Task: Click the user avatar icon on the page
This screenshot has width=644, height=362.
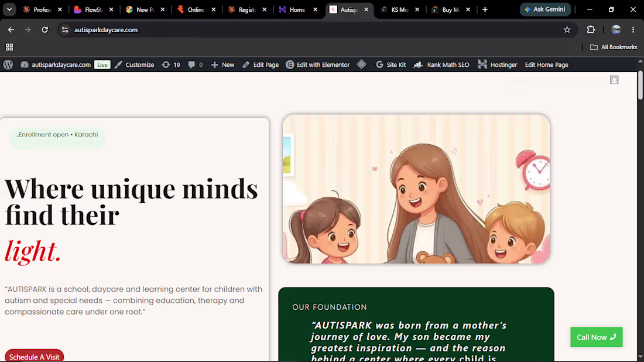Action: pos(614,80)
